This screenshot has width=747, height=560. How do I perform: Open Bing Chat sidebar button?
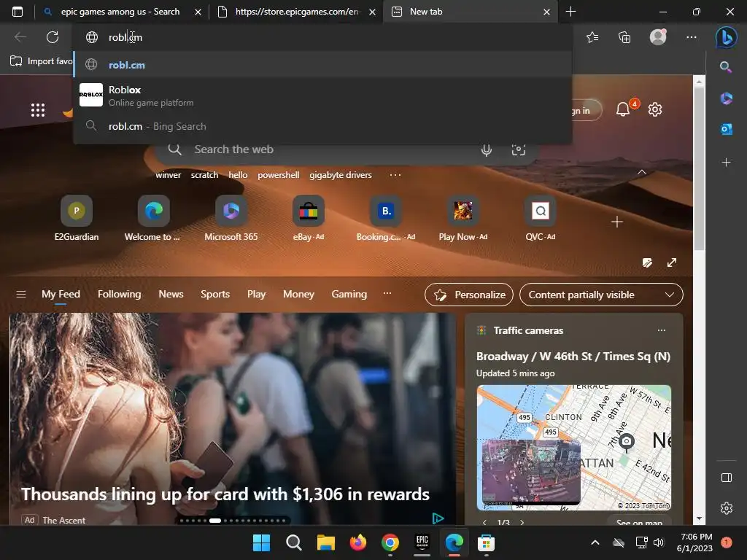(x=726, y=37)
